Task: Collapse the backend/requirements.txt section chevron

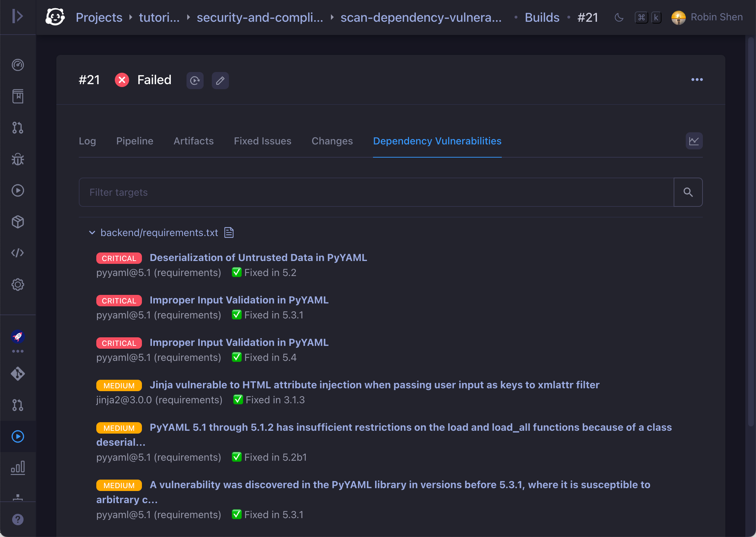Action: [92, 233]
